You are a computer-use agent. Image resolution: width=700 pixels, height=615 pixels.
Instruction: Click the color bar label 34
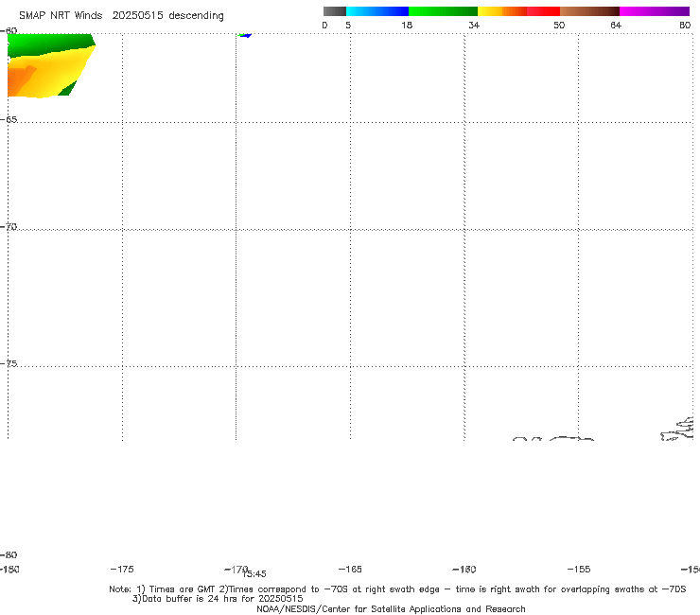click(x=474, y=26)
